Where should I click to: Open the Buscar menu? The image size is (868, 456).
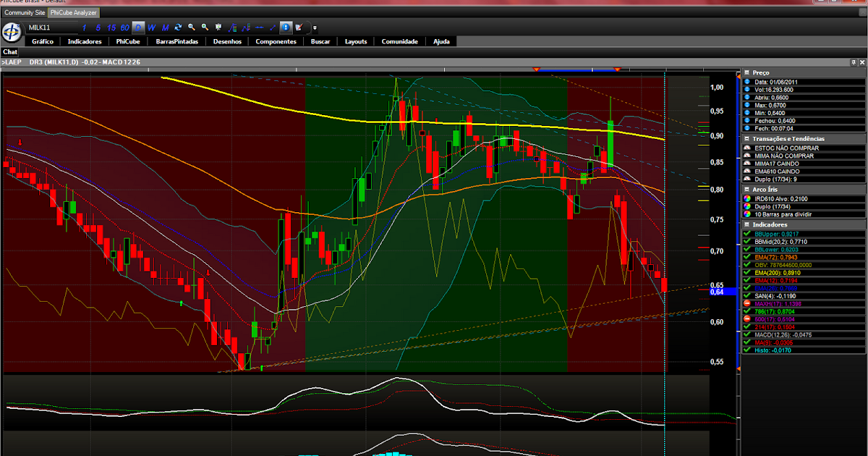[320, 41]
